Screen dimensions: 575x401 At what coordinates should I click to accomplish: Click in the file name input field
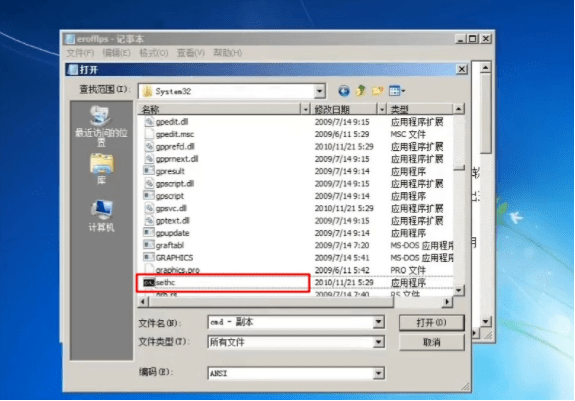pos(290,322)
